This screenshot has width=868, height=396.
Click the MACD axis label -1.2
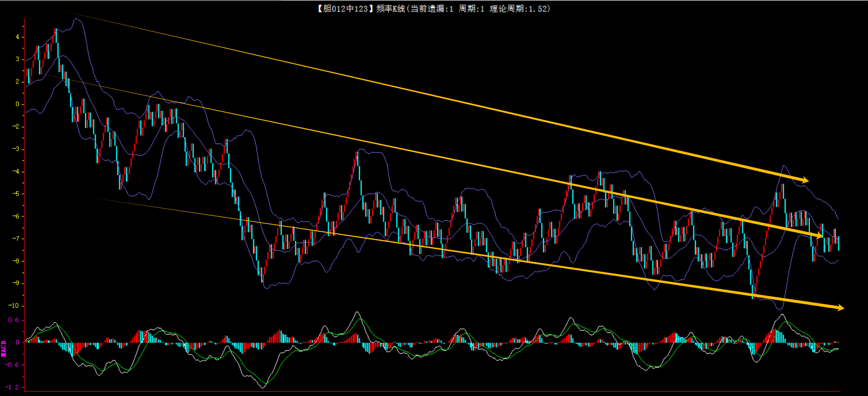point(13,387)
